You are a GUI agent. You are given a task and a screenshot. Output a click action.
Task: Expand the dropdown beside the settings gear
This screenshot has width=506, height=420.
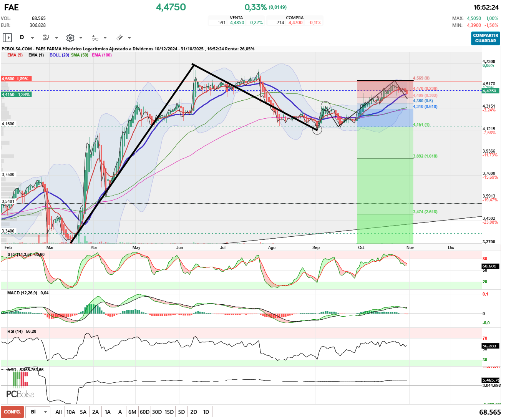tap(81, 38)
